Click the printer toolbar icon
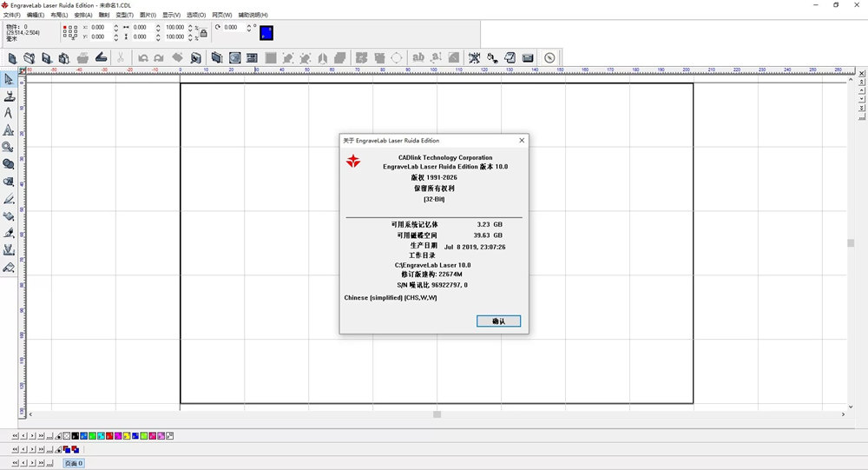This screenshot has height=470, width=868. coord(82,57)
